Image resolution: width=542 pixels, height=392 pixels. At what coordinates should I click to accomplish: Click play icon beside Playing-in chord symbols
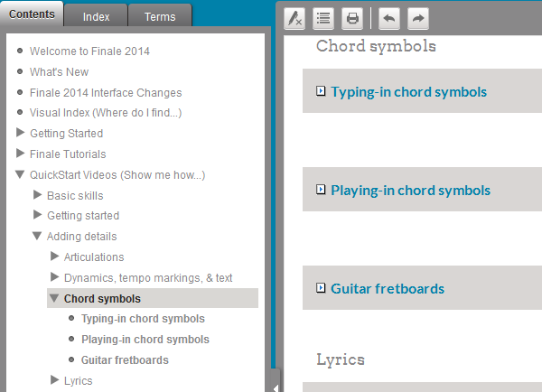click(x=321, y=190)
